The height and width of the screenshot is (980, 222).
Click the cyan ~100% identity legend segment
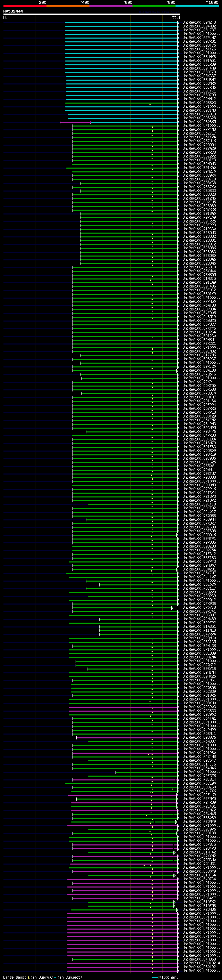[197, 6]
